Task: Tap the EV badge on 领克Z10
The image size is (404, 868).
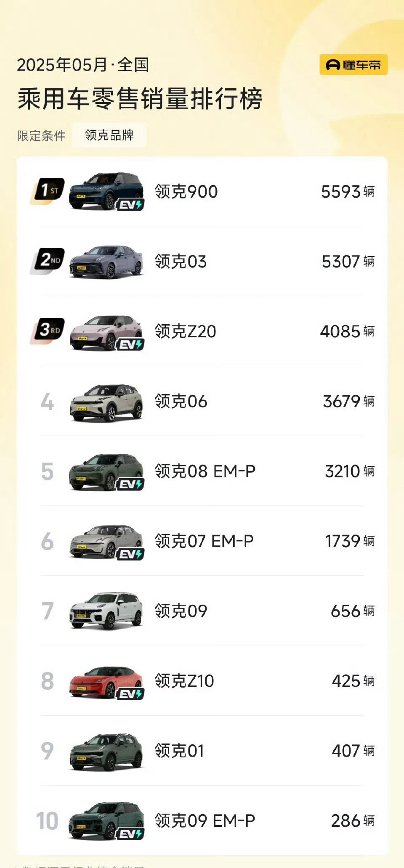Action: [x=130, y=693]
